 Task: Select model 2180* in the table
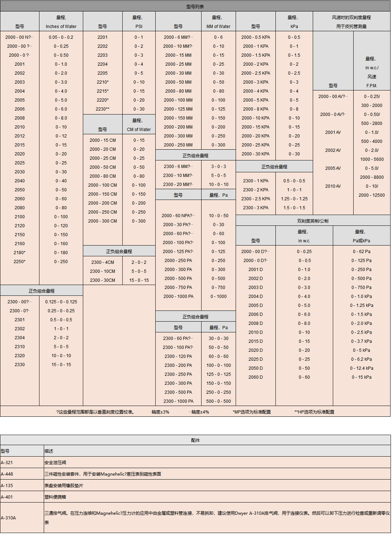point(20,253)
